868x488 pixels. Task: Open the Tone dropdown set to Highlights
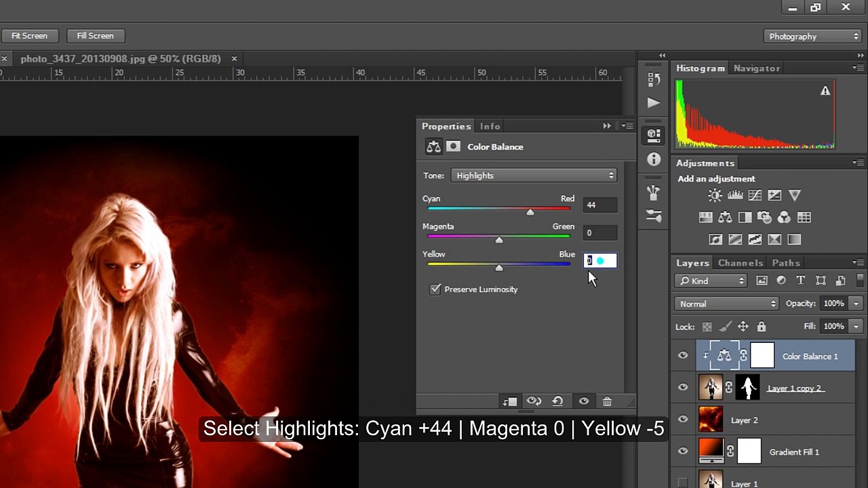534,176
